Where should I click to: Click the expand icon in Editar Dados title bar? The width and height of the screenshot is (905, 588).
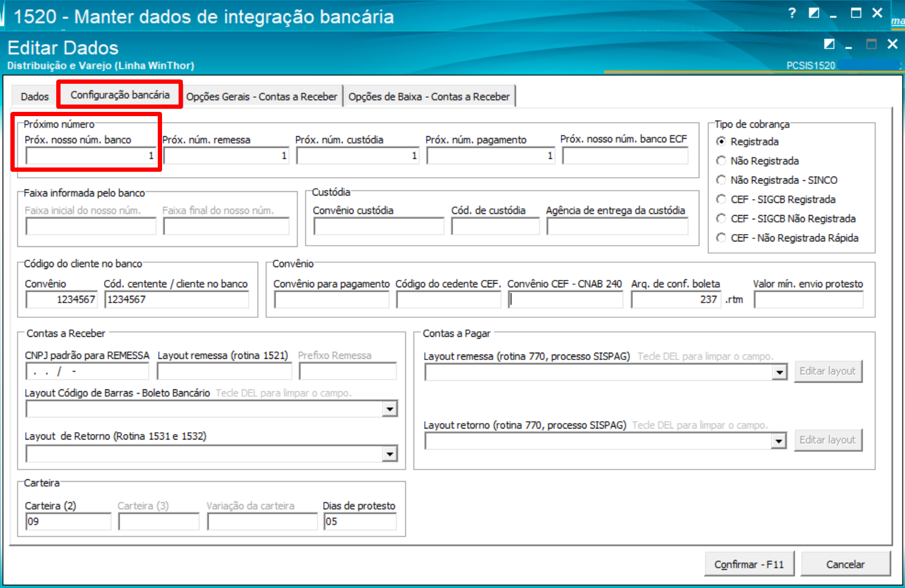(829, 44)
